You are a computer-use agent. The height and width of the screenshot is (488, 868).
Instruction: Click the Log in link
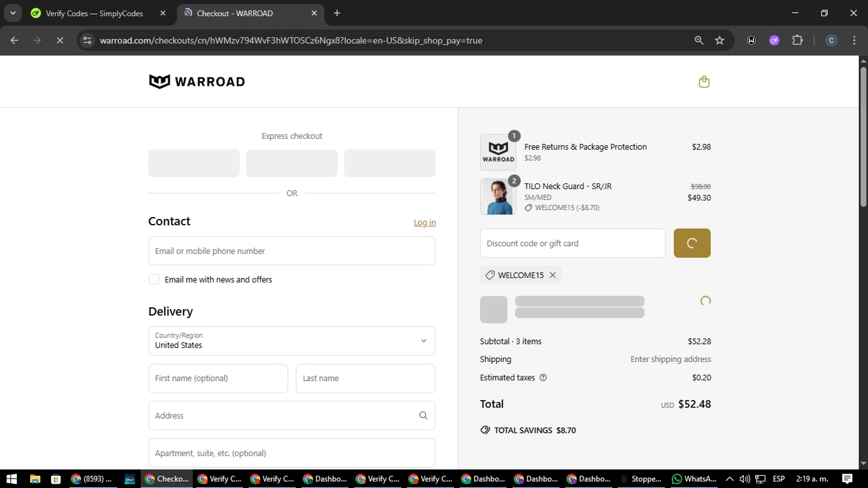(425, 222)
